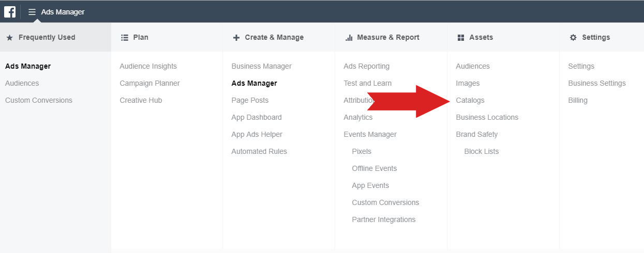The image size is (644, 253).
Task: Open Images under Assets
Action: (x=468, y=83)
